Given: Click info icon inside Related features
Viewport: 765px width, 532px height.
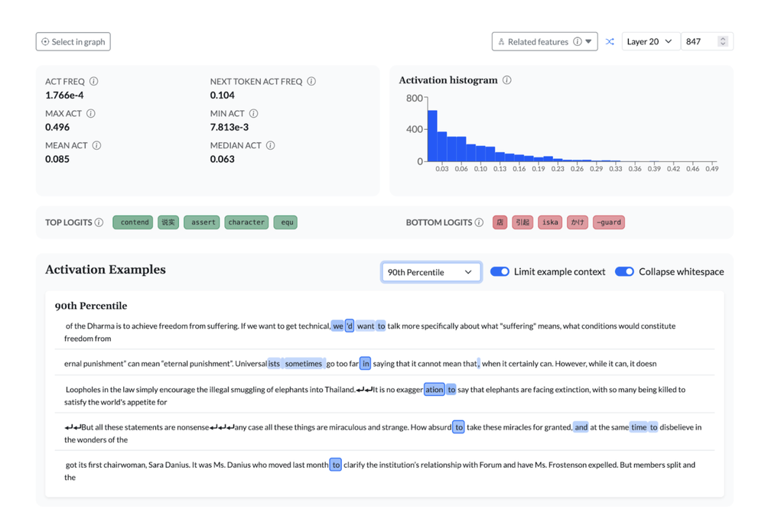Looking at the screenshot, I should [x=577, y=42].
